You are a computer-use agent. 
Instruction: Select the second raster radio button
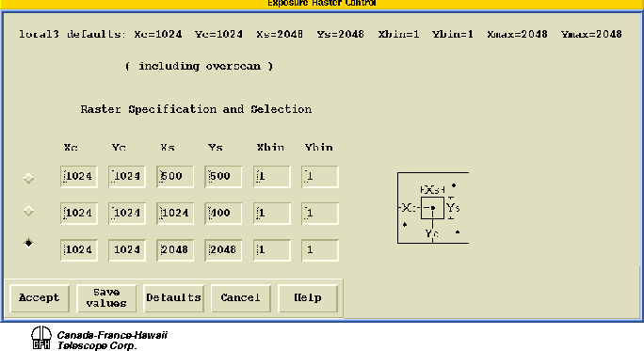click(28, 211)
